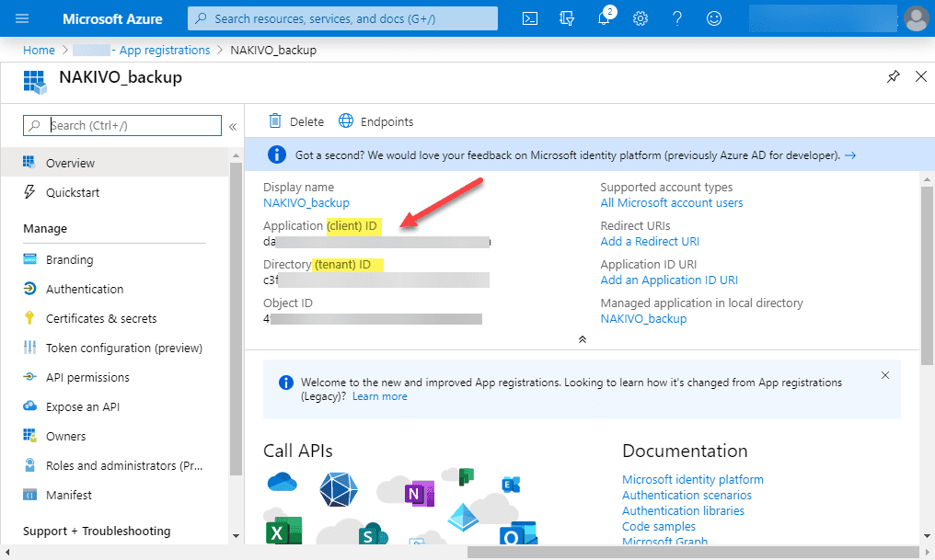Image resolution: width=935 pixels, height=560 pixels.
Task: Collapse the essentials section chevron
Action: click(x=582, y=339)
